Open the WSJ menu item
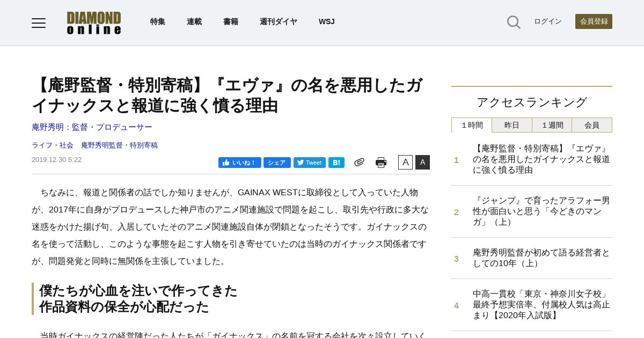This screenshot has width=644, height=338. (x=327, y=21)
